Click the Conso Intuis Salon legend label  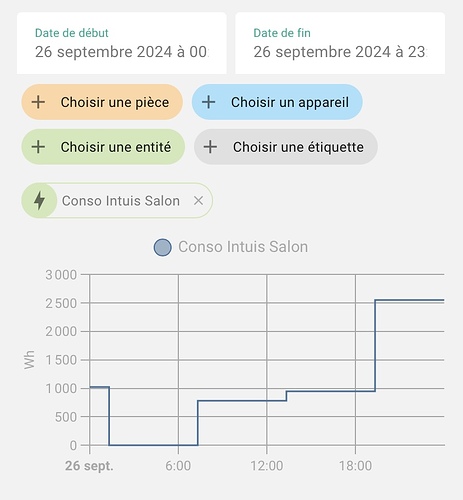[243, 247]
